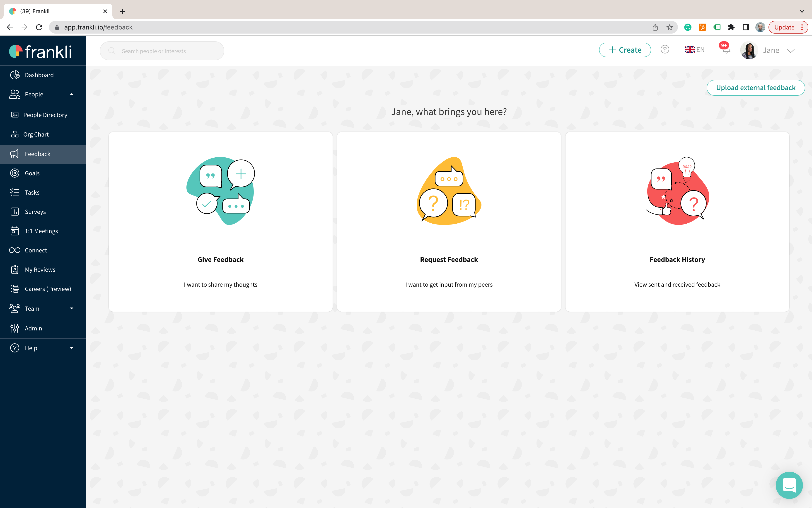Go back to the previous page
Screen dimensions: 812x508
[x=10, y=27]
